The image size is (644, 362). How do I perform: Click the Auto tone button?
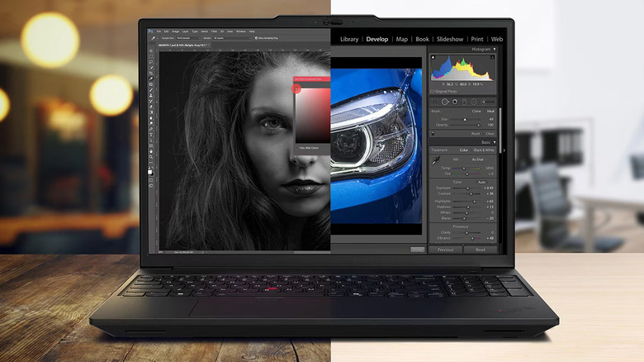click(x=482, y=182)
